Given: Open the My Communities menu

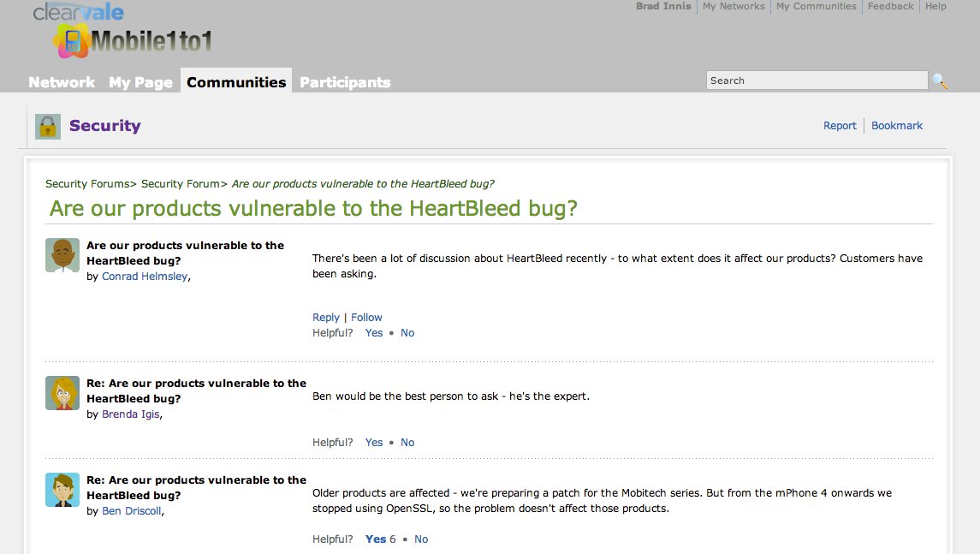Looking at the screenshot, I should click(x=817, y=6).
